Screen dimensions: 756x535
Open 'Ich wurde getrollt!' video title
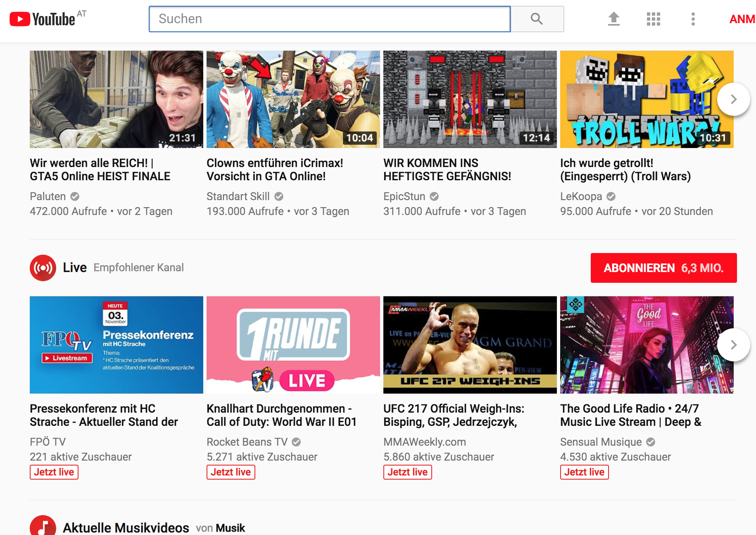click(x=625, y=170)
